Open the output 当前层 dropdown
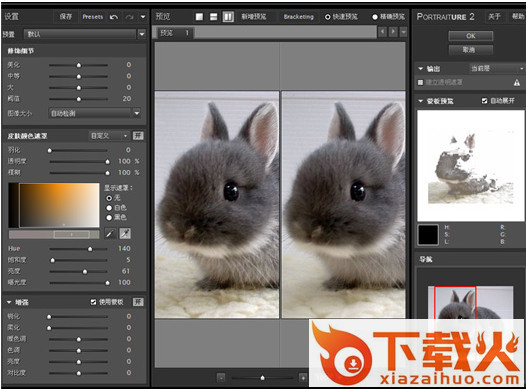The height and width of the screenshot is (389, 526). click(x=496, y=69)
